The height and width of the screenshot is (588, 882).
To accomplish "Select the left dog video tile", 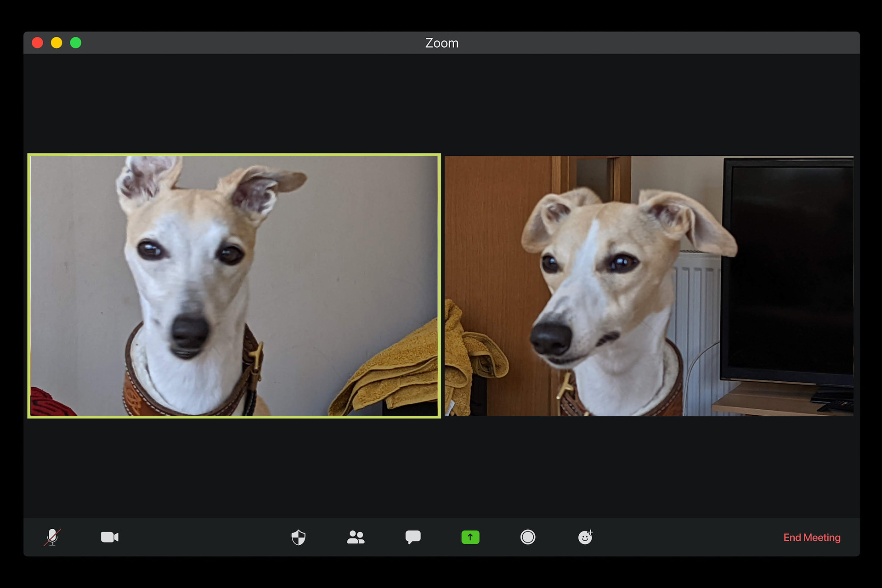I will tap(234, 285).
